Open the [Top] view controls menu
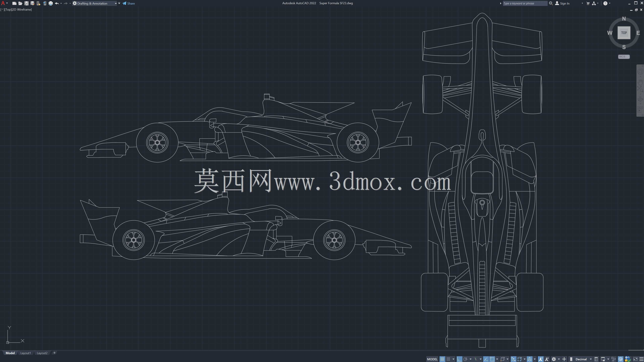This screenshot has height=362, width=644. (8, 10)
